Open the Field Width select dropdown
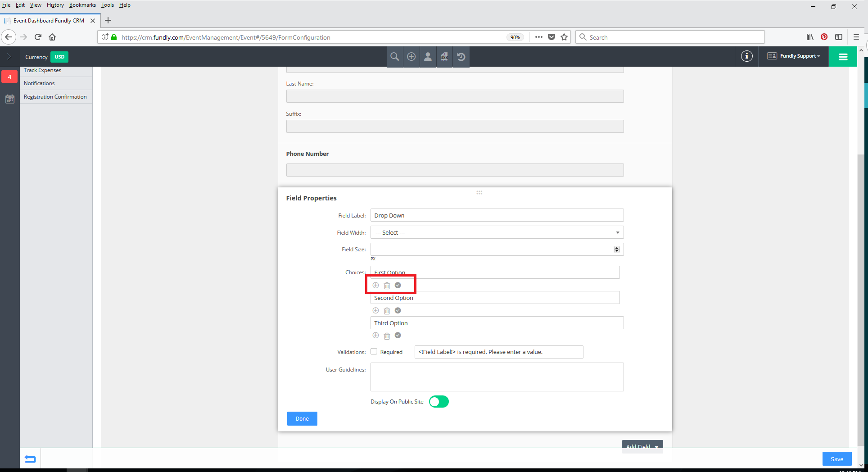This screenshot has height=472, width=868. 497,232
